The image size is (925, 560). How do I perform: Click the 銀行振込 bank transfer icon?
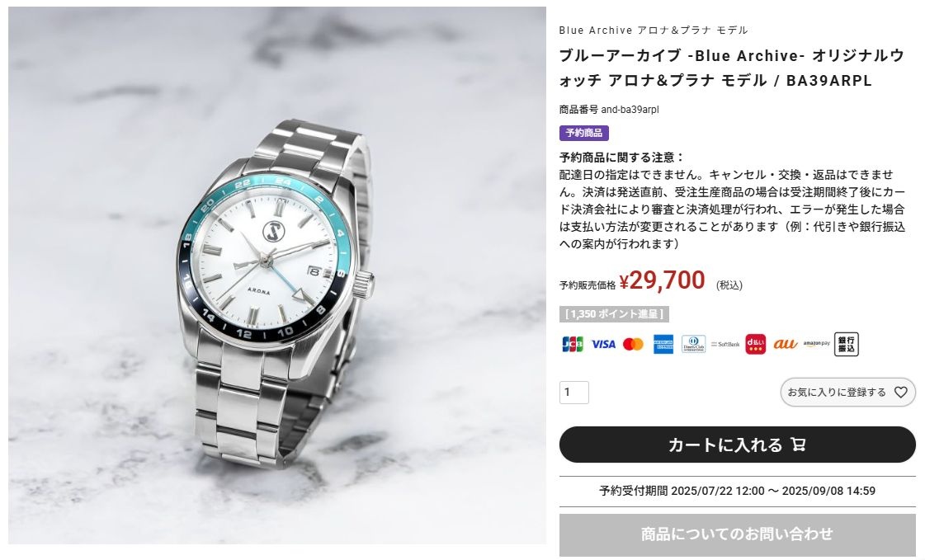pyautogui.click(x=846, y=344)
